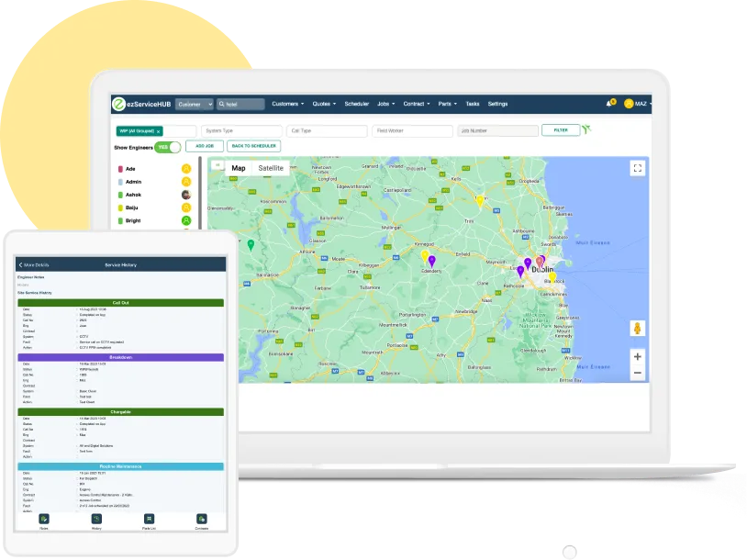Switch the map to Satellite view
The height and width of the screenshot is (560, 747).
tap(271, 168)
